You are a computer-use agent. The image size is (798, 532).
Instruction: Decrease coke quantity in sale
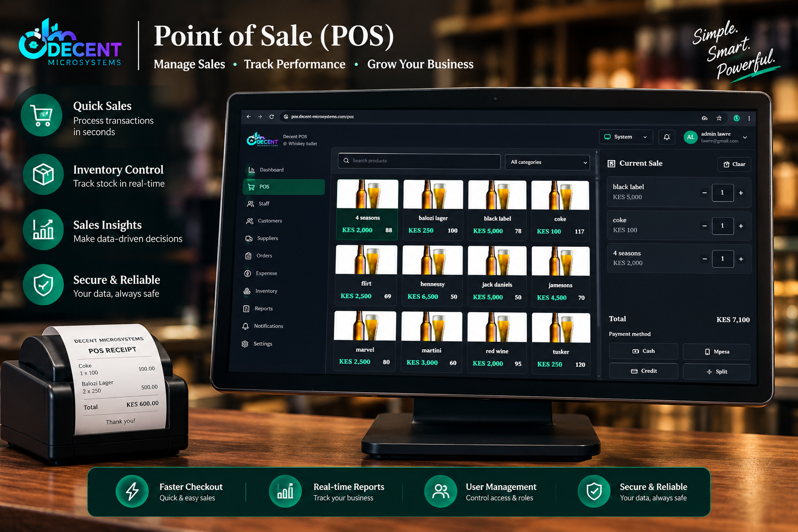tap(704, 226)
